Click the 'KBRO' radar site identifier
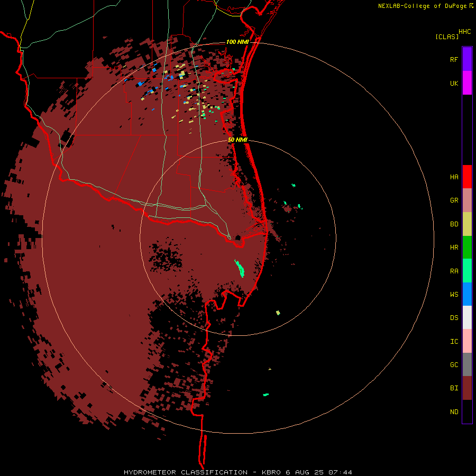 pyautogui.click(x=271, y=472)
